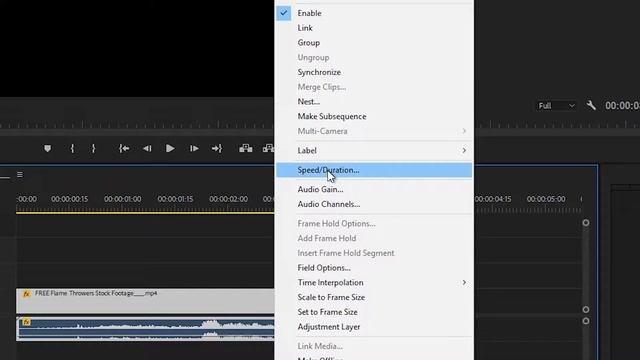Click the Add Marker icon
The width and height of the screenshot is (640, 360).
tap(47, 149)
